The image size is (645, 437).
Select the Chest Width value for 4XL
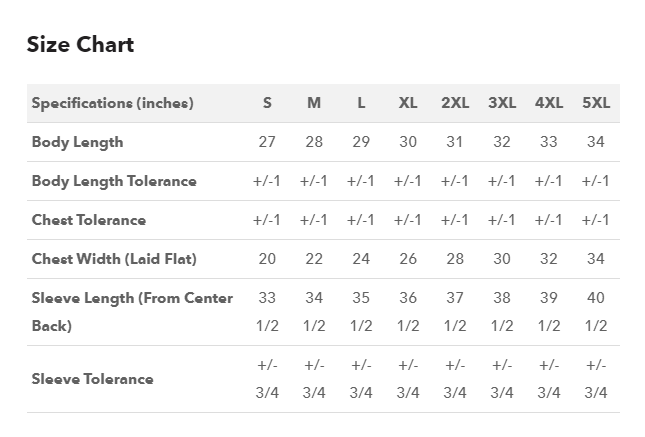549,259
